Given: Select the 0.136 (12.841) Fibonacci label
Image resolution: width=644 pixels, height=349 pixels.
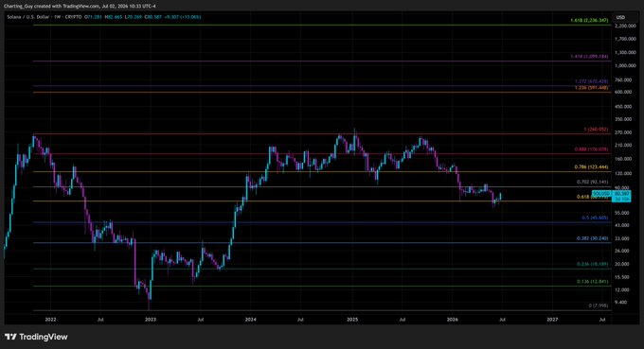Looking at the screenshot, I should (x=593, y=281).
